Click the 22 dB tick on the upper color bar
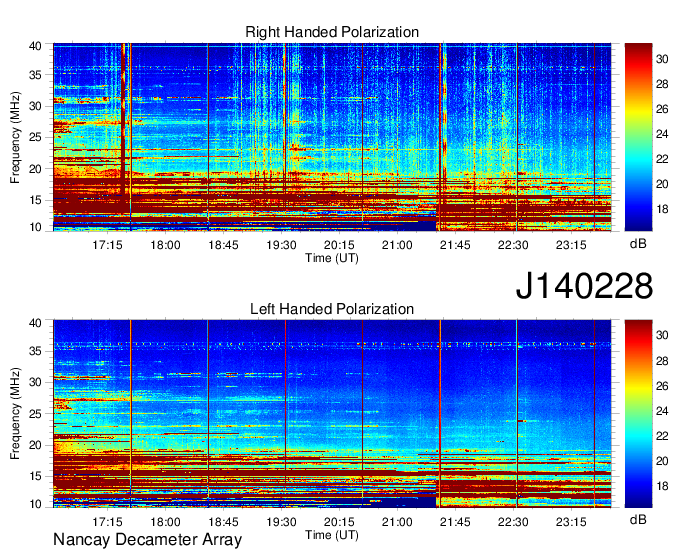 (662, 159)
